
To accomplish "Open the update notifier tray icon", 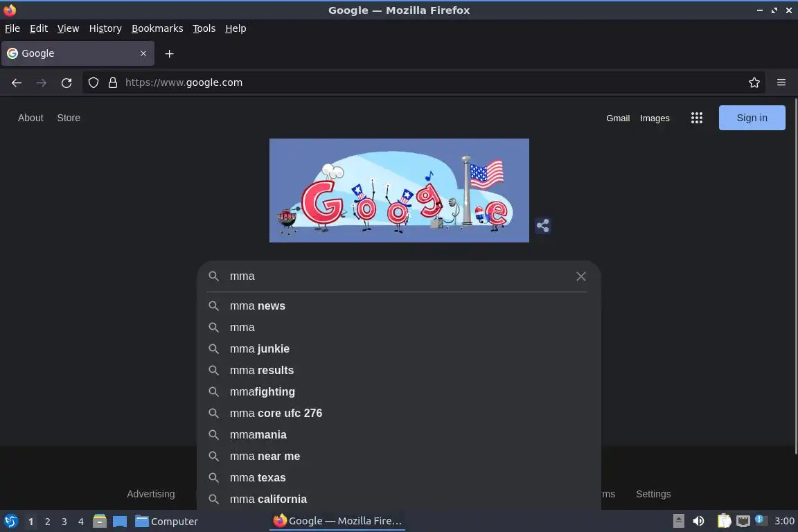I will point(761,520).
